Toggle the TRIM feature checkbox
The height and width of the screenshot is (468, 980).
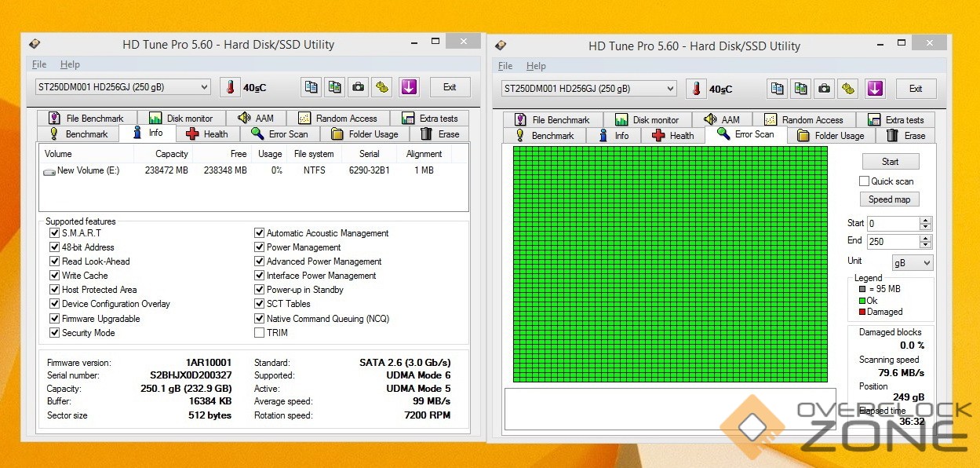(260, 333)
